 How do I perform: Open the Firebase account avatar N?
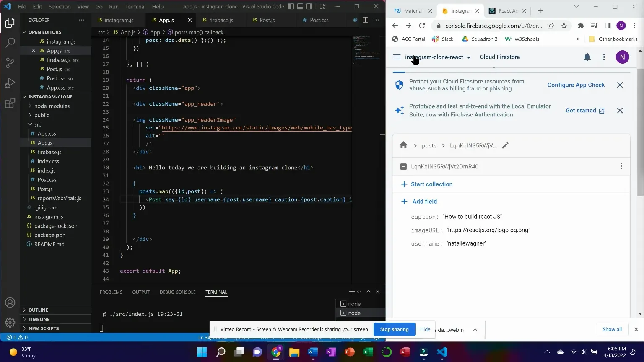click(x=623, y=57)
